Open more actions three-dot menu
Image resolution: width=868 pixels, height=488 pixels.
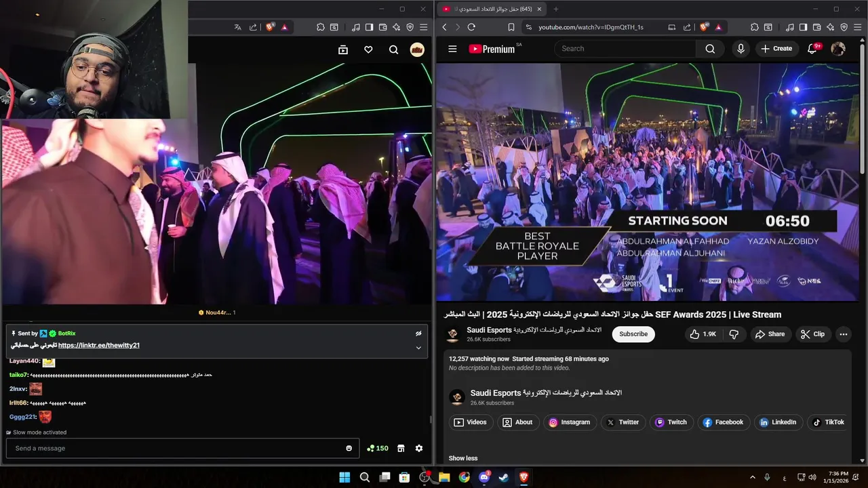tap(844, 334)
